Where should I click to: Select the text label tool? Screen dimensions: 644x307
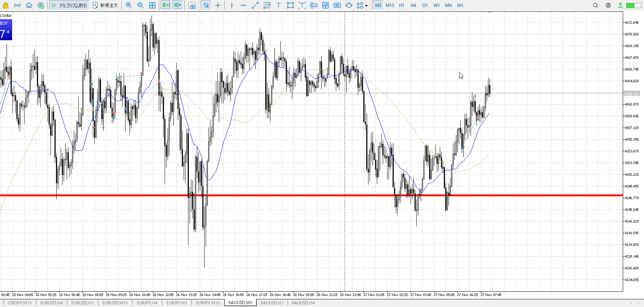point(278,5)
